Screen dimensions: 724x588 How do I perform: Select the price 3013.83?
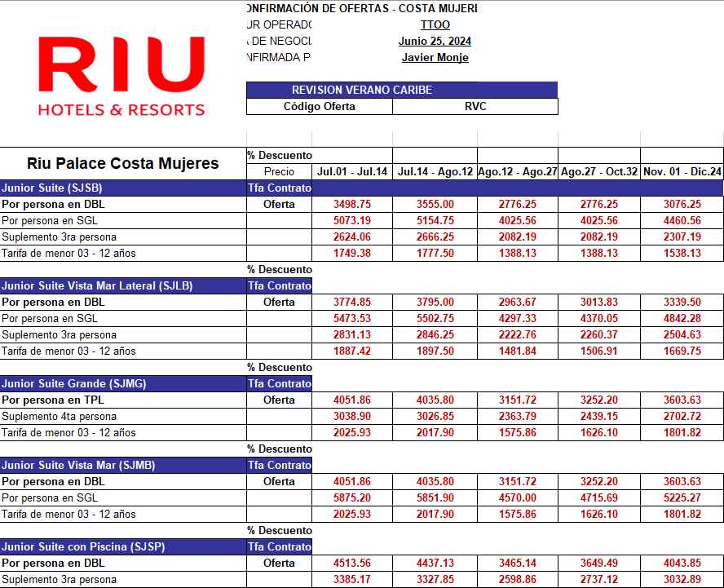[599, 302]
